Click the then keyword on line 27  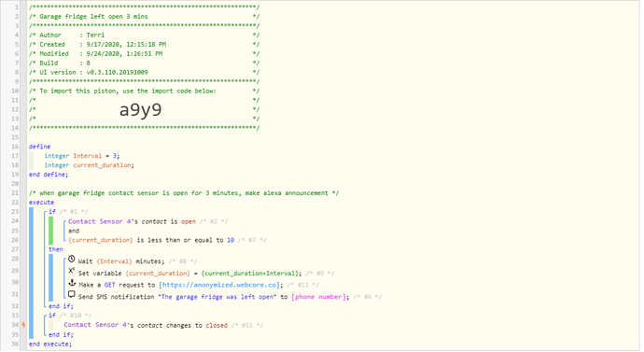(x=56, y=249)
